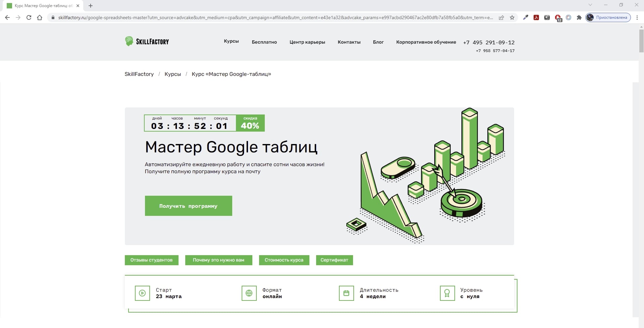The height and width of the screenshot is (328, 644).
Task: Open the ad blocker extension with badge 12
Action: pyautogui.click(x=558, y=18)
